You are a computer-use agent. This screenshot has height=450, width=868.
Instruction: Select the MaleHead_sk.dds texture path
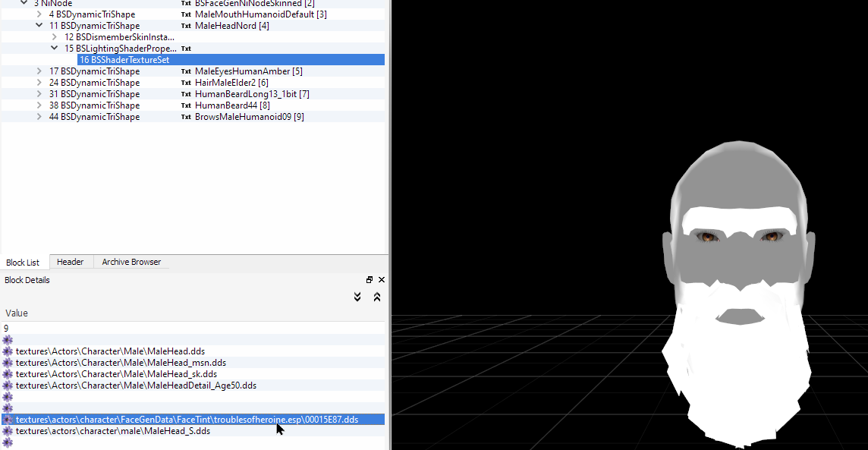[x=116, y=374]
